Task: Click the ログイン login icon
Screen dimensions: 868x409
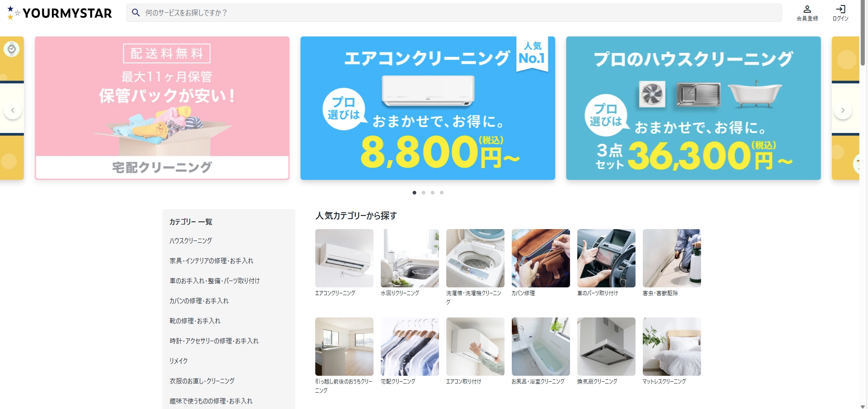Action: 840,9
